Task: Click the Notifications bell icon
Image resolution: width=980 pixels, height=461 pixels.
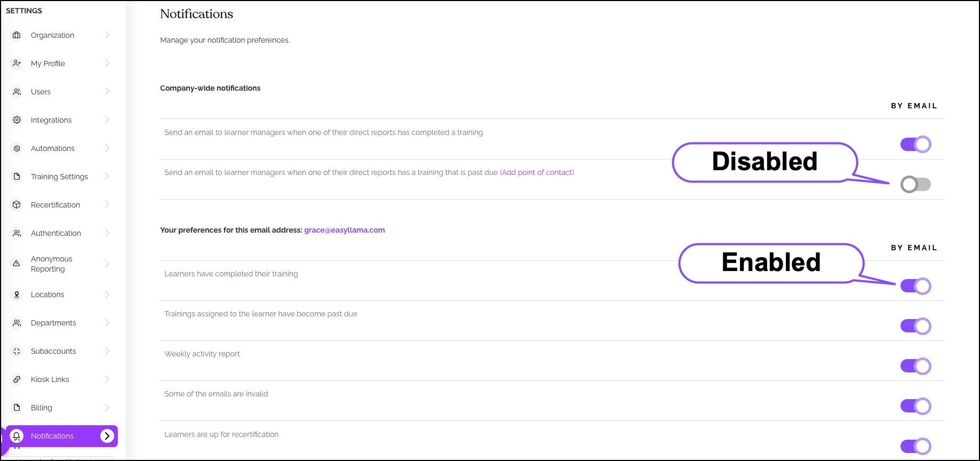Action: point(17,436)
